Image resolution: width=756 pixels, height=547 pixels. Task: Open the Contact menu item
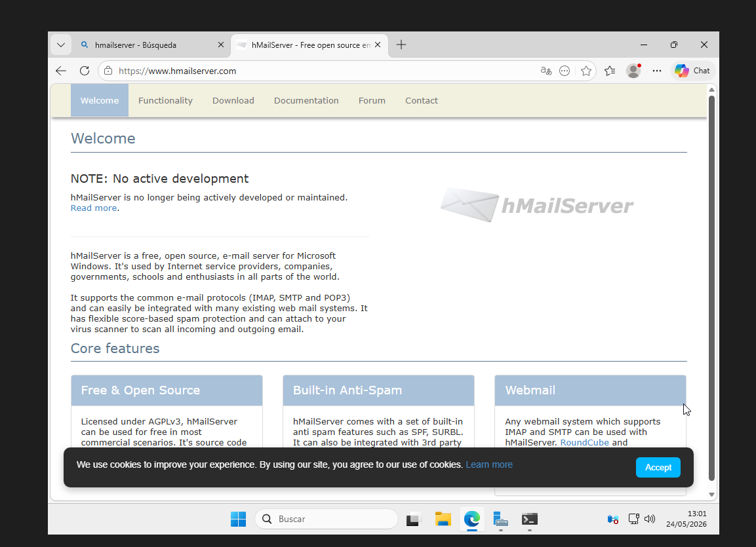422,100
